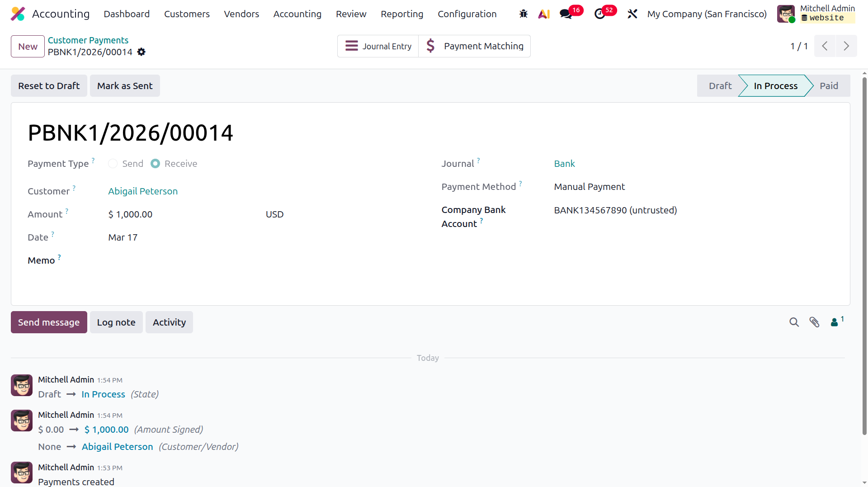Screen dimensions: 868x487
Task: Attach files using paperclip icon
Action: [814, 322]
